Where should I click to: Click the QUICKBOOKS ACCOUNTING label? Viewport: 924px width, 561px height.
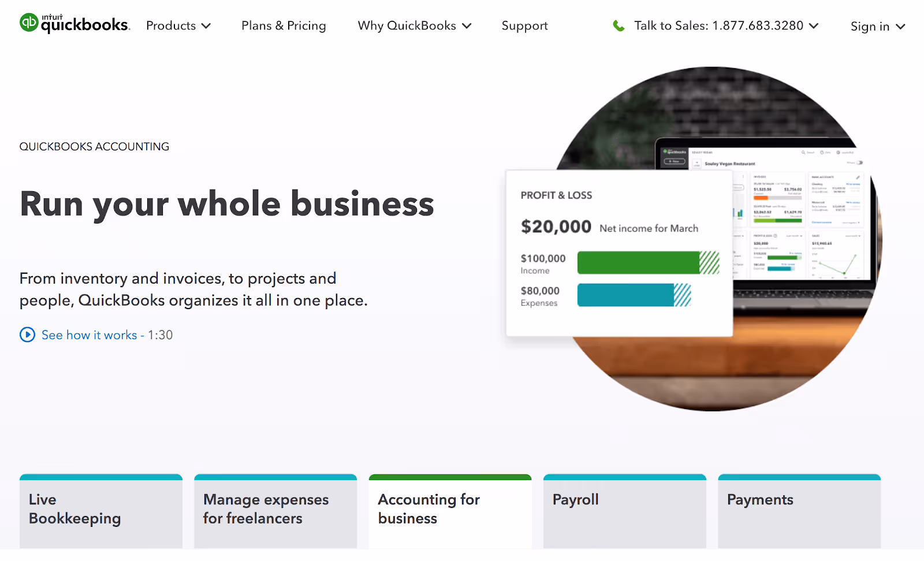(94, 147)
